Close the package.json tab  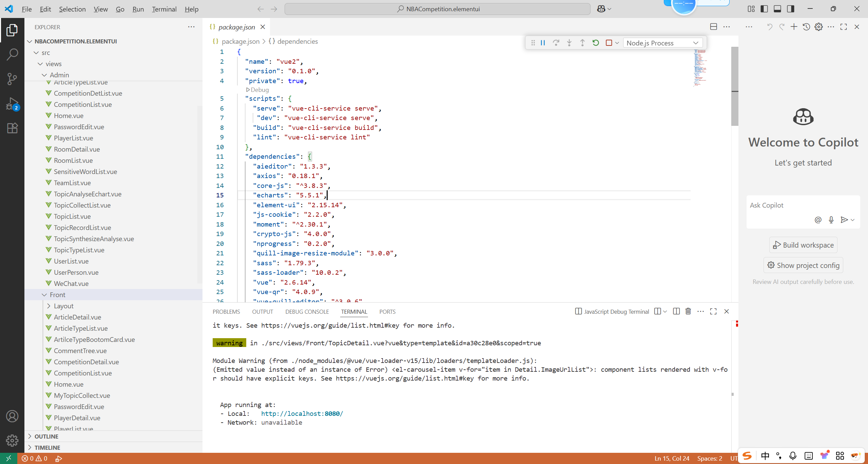tap(263, 27)
